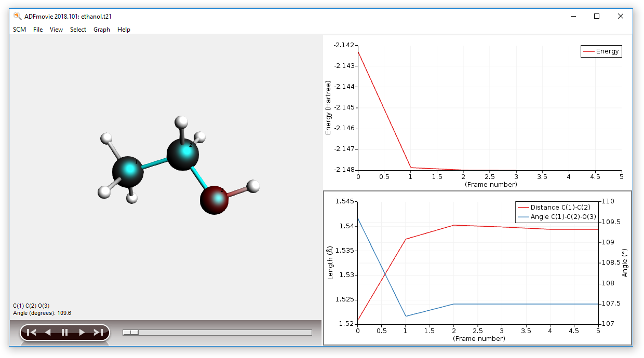The height and width of the screenshot is (358, 644).
Task: Select the red oxygen atom
Action: (214, 200)
